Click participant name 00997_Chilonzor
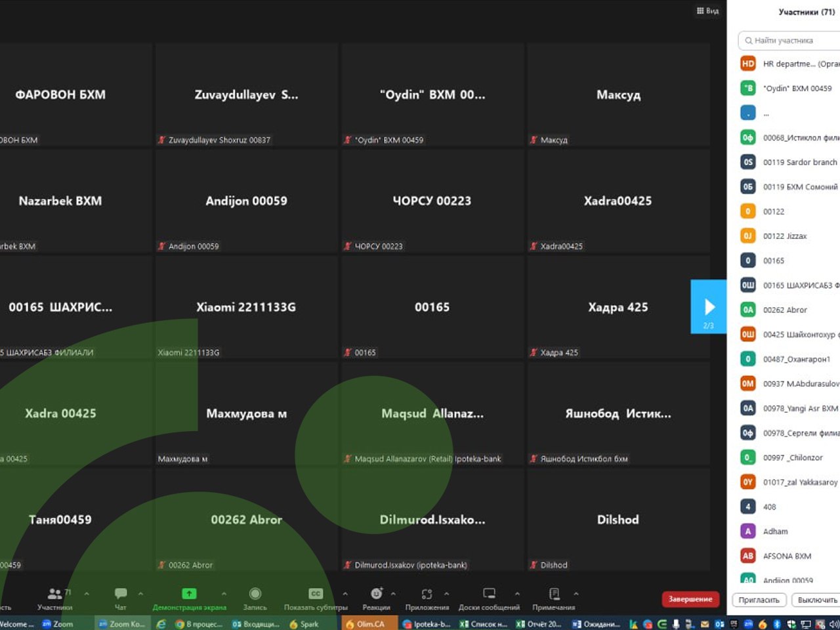This screenshot has width=840, height=630. [793, 457]
